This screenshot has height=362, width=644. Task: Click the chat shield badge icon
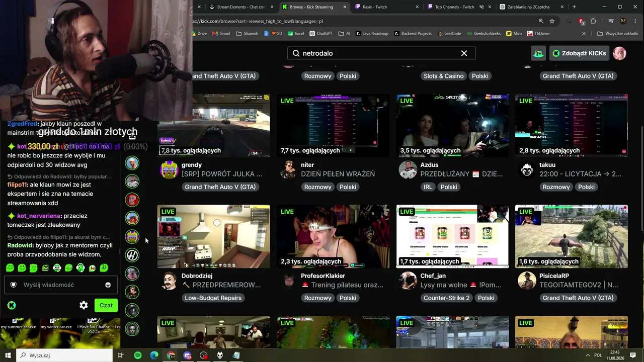14,285
